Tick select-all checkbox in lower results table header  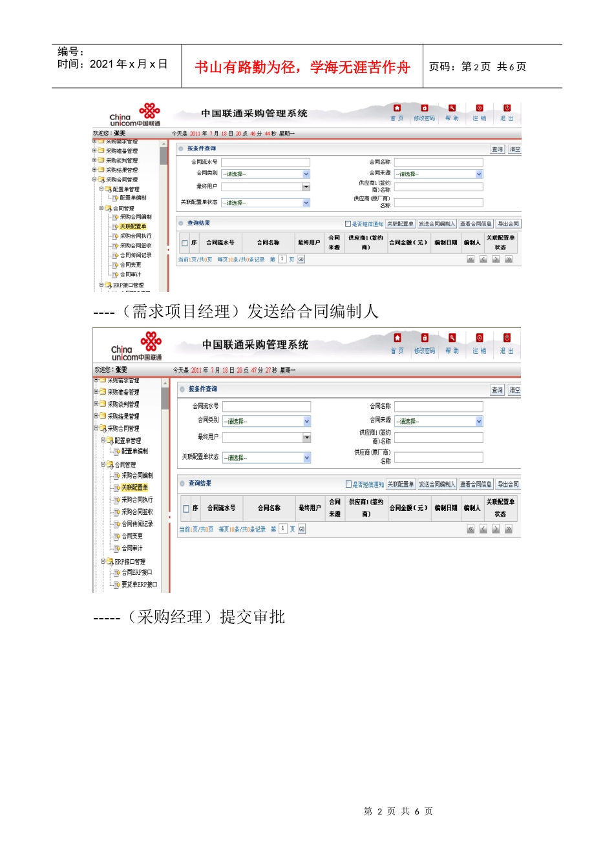[186, 508]
